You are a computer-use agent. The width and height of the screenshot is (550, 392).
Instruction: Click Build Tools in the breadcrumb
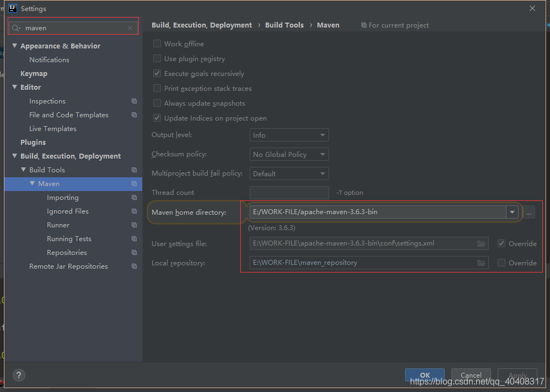point(284,25)
